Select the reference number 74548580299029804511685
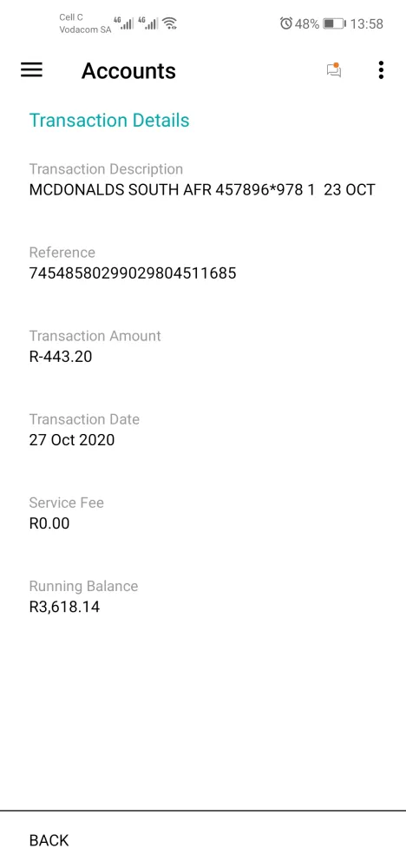The image size is (406, 868). coord(133,273)
